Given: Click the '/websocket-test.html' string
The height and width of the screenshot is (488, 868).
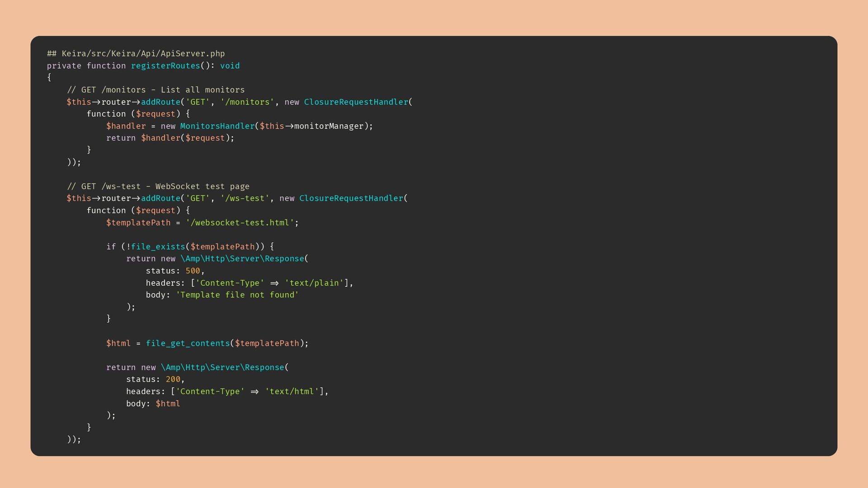Looking at the screenshot, I should point(240,223).
